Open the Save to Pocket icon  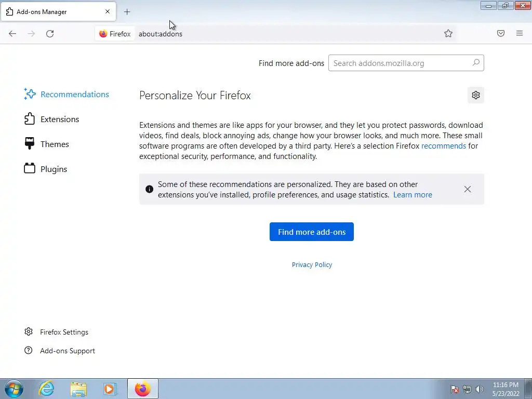501,33
